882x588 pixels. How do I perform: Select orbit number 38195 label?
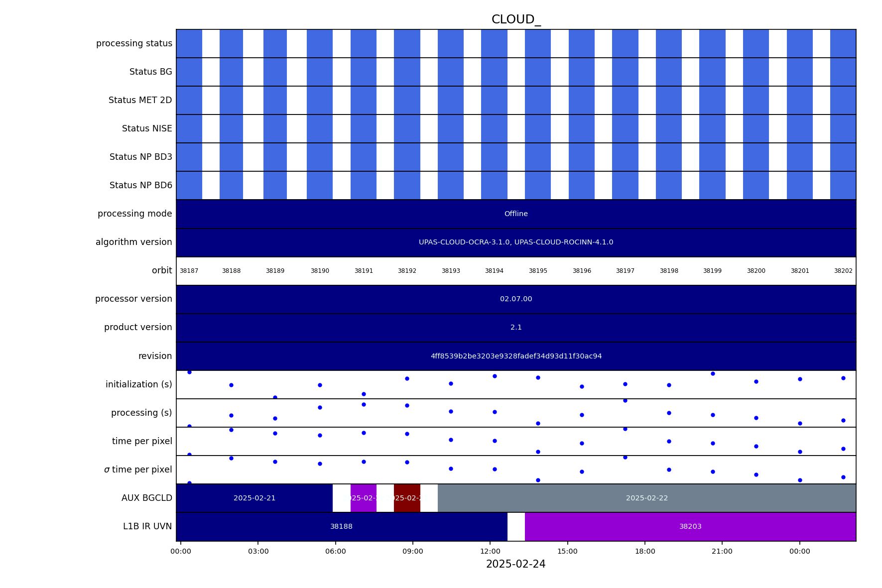[x=538, y=271]
